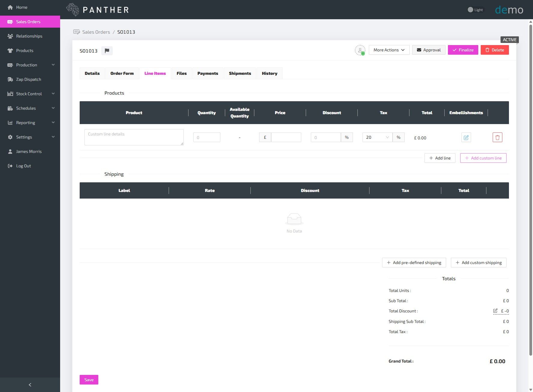Click the Sales Orders breadcrumb link

(x=96, y=32)
